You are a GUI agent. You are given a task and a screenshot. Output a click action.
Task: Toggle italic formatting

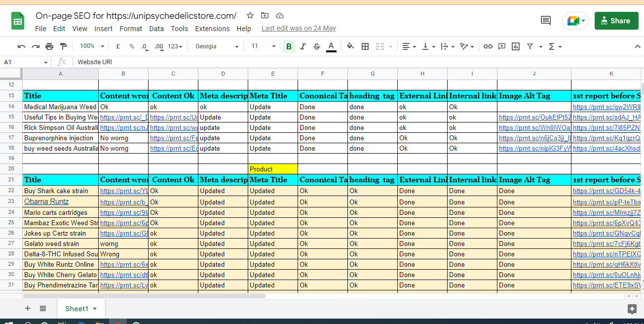(x=303, y=46)
